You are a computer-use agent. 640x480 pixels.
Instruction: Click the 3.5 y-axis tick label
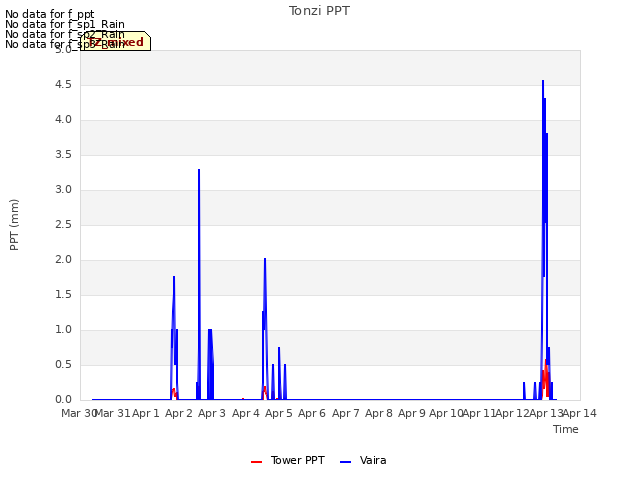point(63,155)
